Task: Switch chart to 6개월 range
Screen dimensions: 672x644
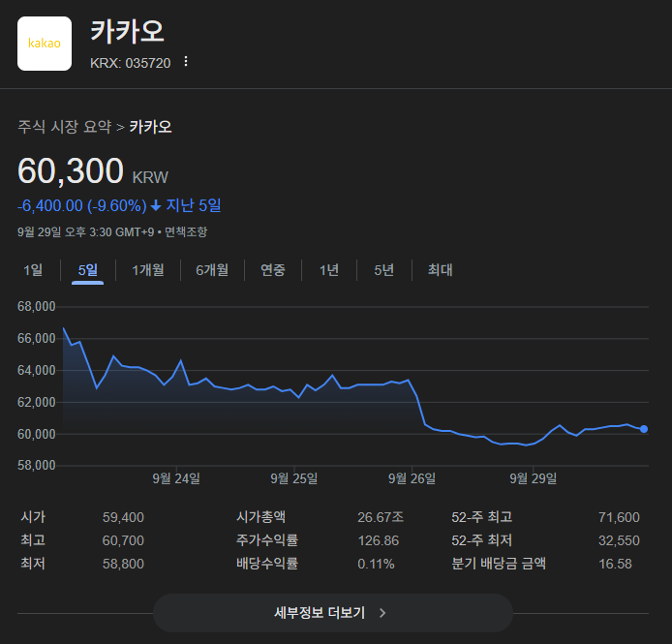Action: click(212, 270)
